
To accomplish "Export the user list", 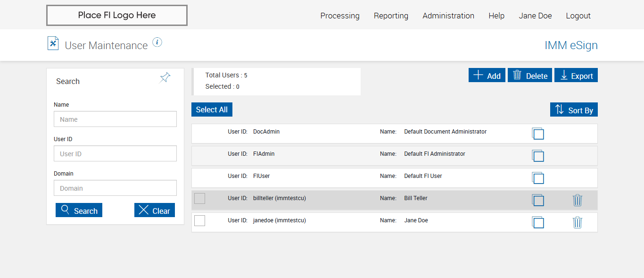I will [576, 76].
